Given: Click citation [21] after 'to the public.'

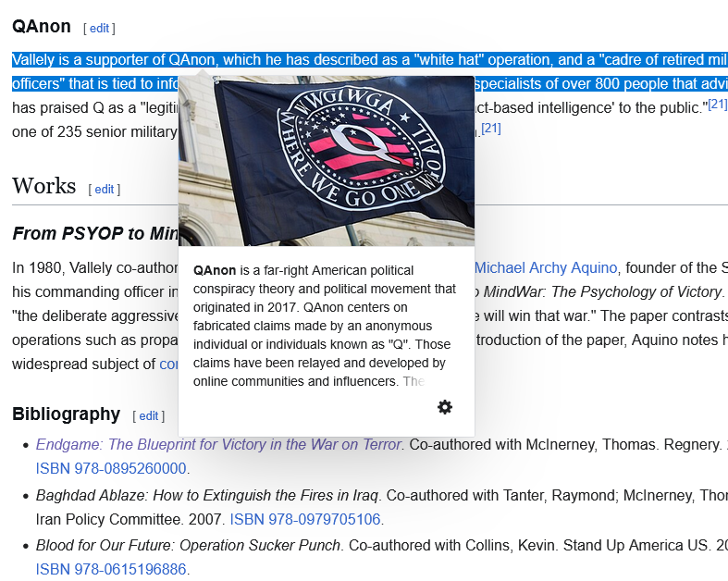Looking at the screenshot, I should (x=717, y=104).
